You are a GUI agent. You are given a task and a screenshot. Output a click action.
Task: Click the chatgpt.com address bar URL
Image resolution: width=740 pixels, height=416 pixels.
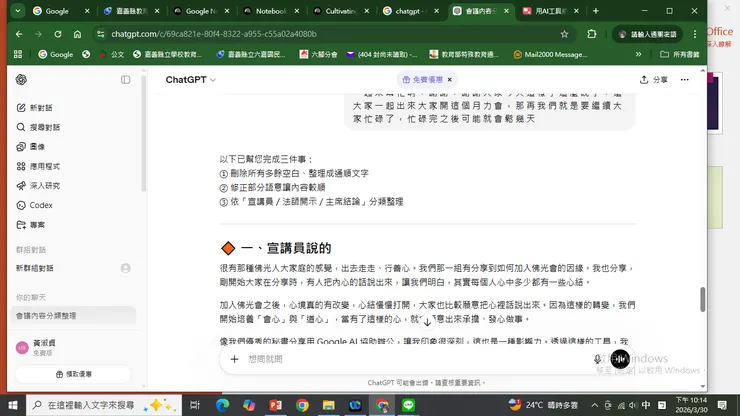214,34
